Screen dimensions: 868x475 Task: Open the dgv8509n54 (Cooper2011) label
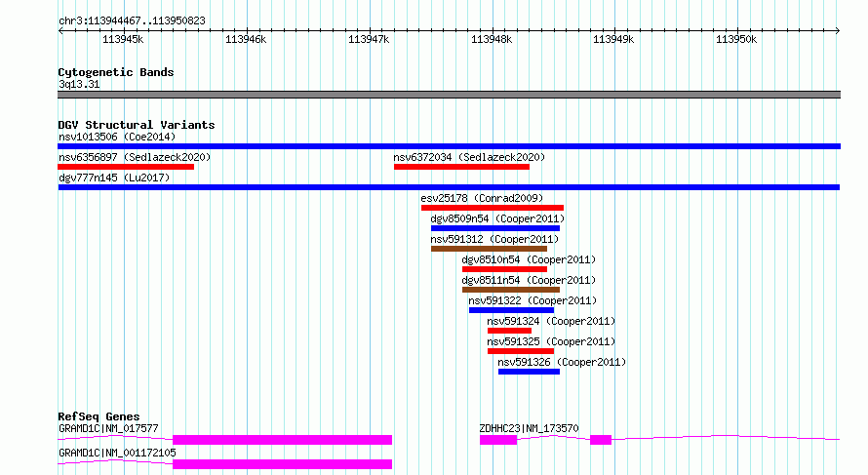click(497, 218)
